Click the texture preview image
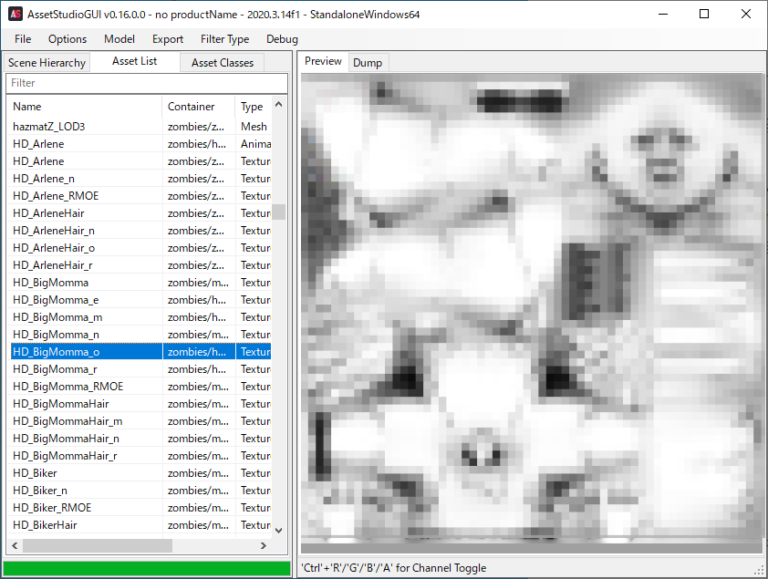Image resolution: width=768 pixels, height=579 pixels. pyautogui.click(x=529, y=310)
